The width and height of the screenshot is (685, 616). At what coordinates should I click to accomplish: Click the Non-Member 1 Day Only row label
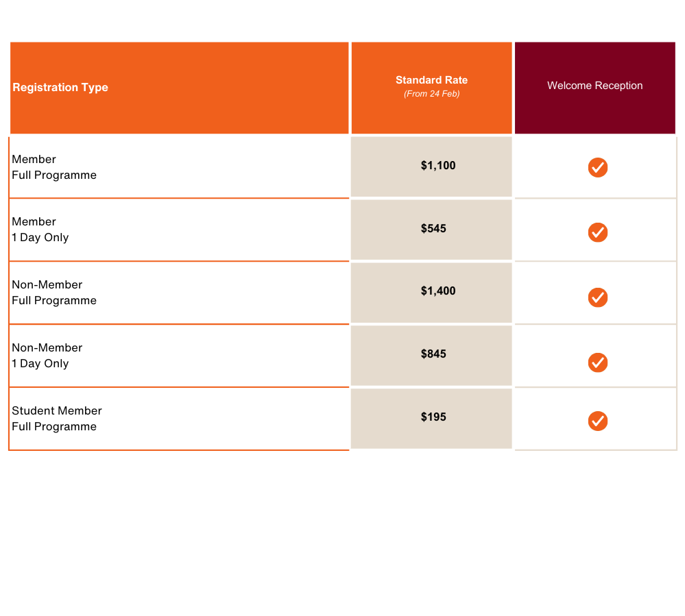click(x=47, y=356)
